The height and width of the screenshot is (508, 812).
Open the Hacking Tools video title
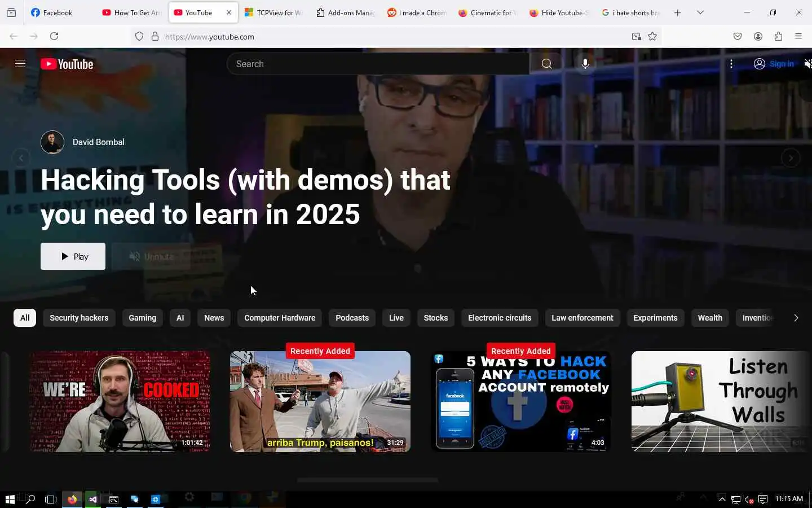[x=245, y=197]
